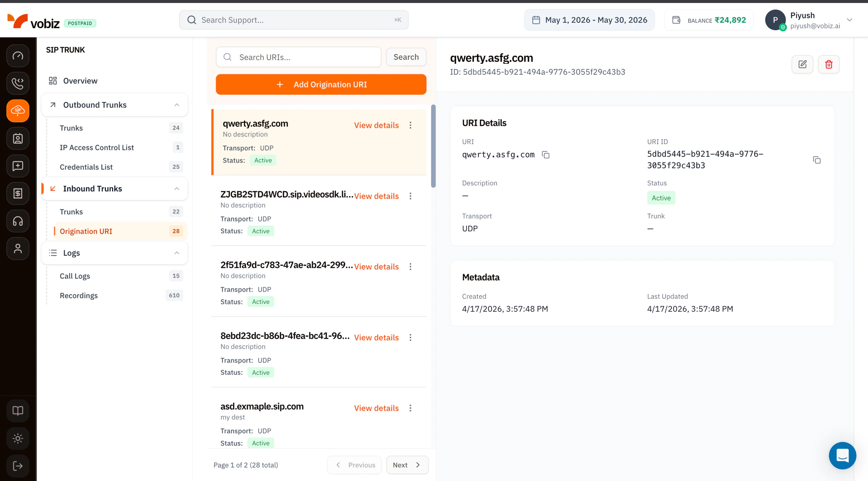Viewport: 868px width, 481px height.
Task: Copy the URI qwerty.asfg.com value
Action: click(x=546, y=155)
